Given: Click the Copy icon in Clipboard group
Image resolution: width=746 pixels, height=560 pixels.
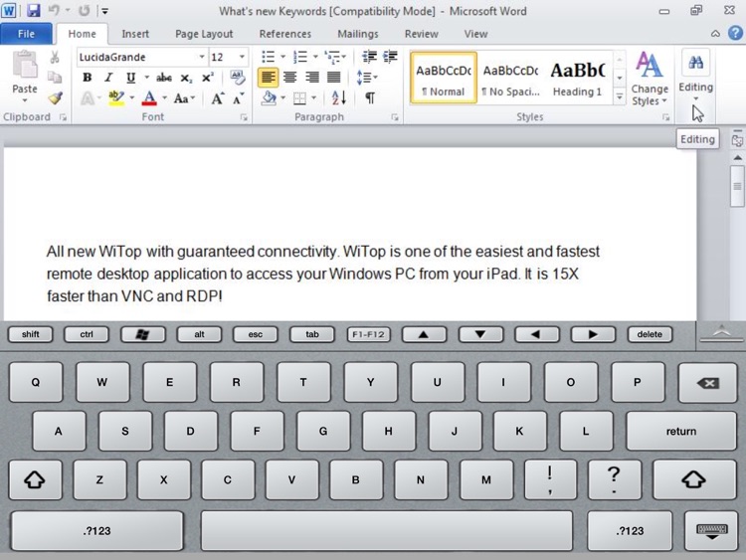Looking at the screenshot, I should click(x=55, y=78).
